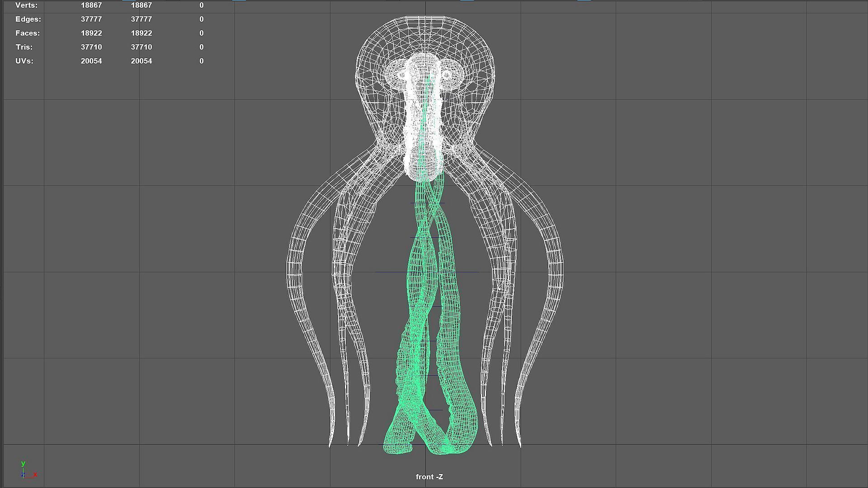
Task: Select the outermost left tentacle wireframe
Action: pyautogui.click(x=295, y=271)
